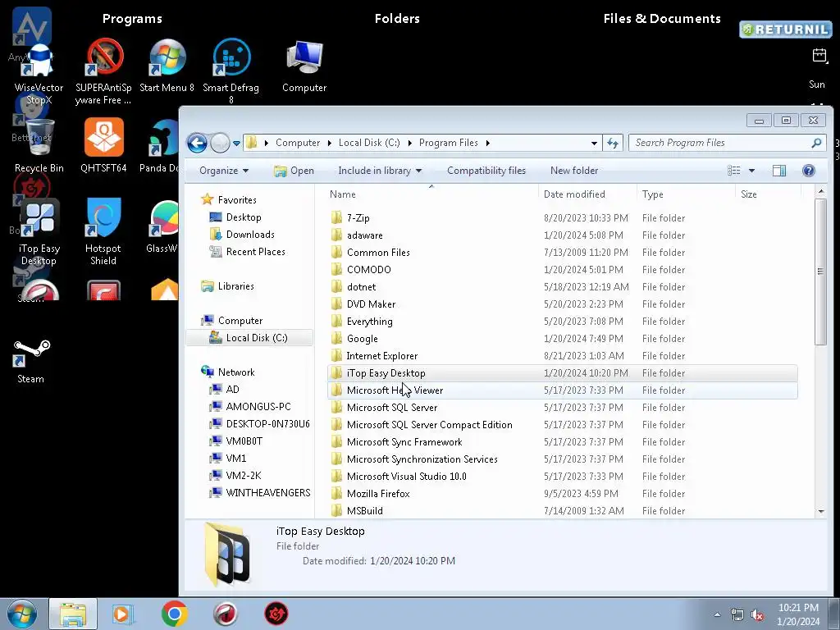
Task: Click the Returnil logo widget
Action: [x=785, y=30]
